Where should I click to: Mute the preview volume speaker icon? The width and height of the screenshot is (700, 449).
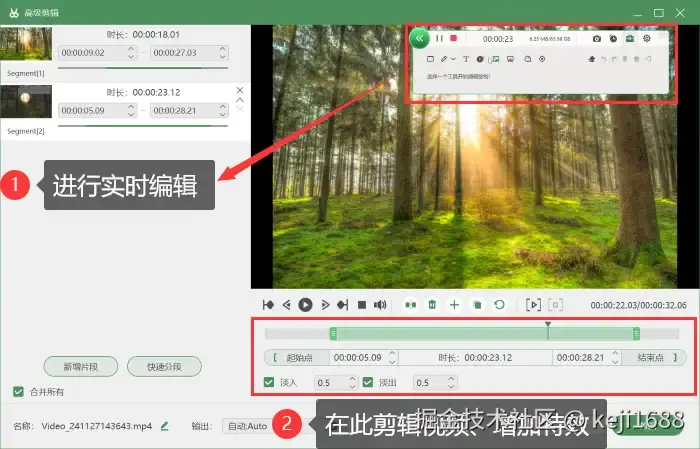380,305
